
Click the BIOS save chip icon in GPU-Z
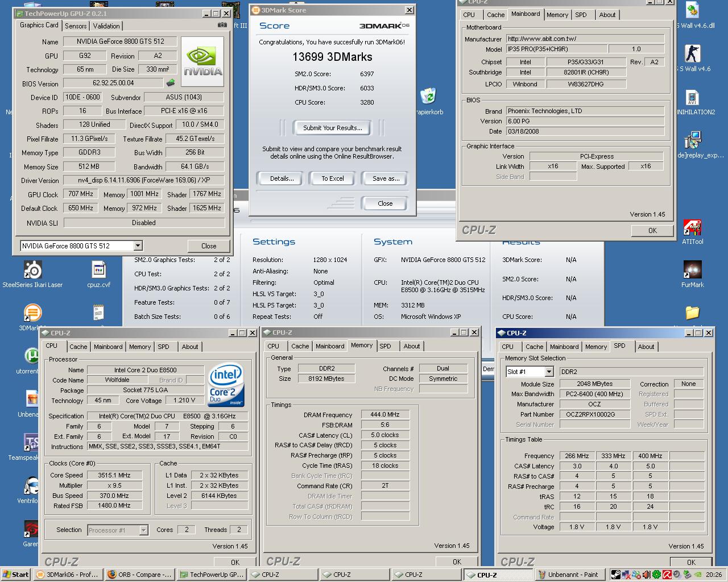[x=171, y=83]
